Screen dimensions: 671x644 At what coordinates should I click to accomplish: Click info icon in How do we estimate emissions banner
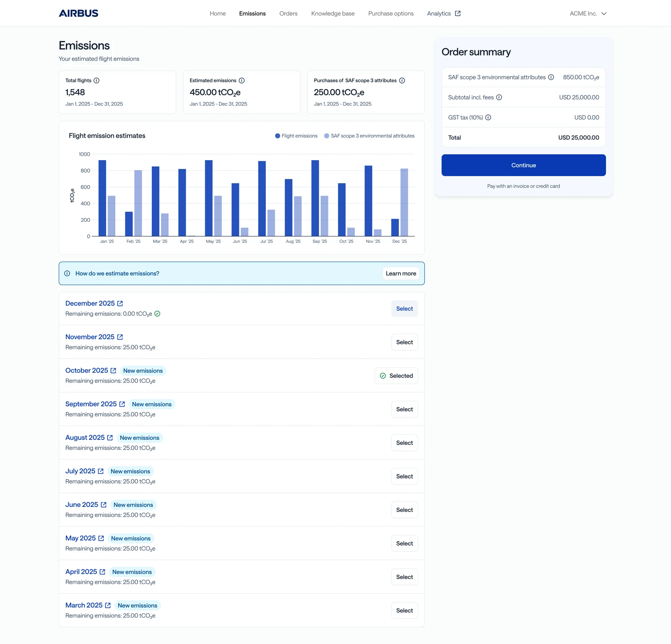[67, 273]
